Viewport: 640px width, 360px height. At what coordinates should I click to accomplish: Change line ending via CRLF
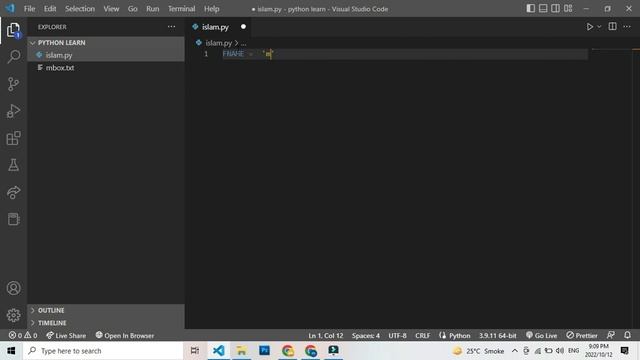[x=422, y=336]
